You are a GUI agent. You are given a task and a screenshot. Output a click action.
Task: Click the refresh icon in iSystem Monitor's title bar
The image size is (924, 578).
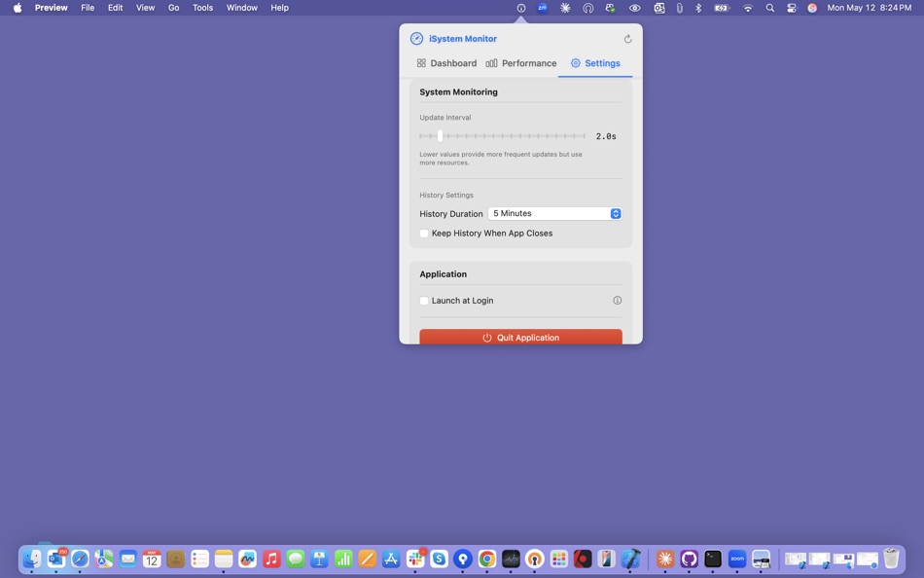[627, 38]
